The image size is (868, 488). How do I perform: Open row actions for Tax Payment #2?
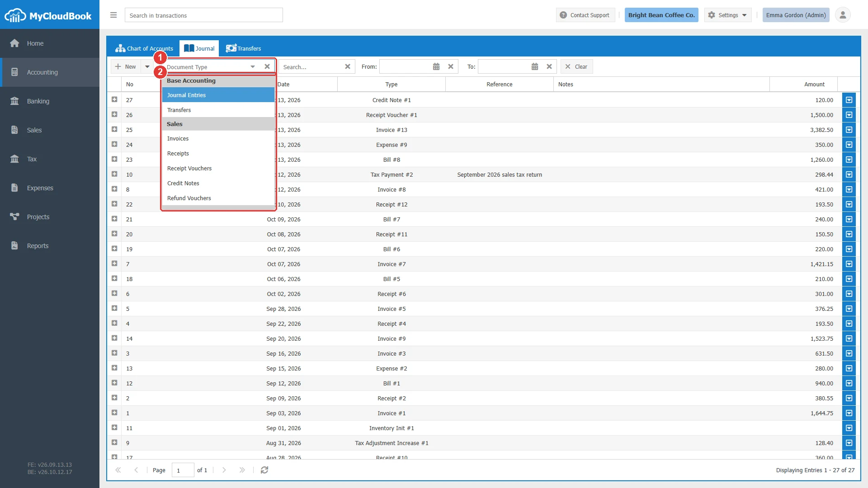click(x=849, y=174)
